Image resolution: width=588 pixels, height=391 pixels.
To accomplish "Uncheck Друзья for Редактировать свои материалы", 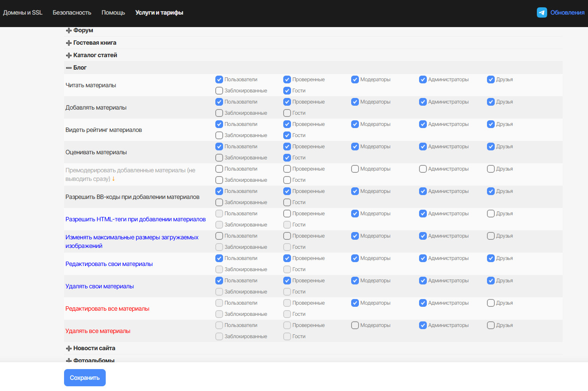I will [x=491, y=258].
